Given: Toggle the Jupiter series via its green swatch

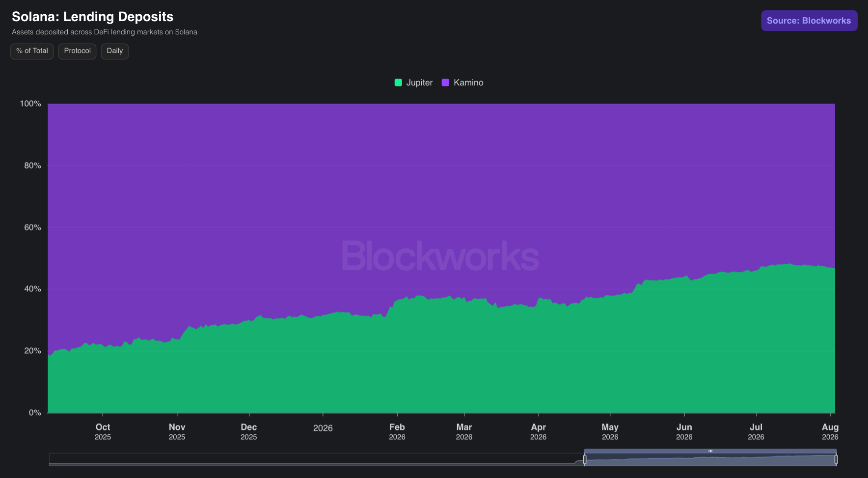Looking at the screenshot, I should tap(398, 83).
